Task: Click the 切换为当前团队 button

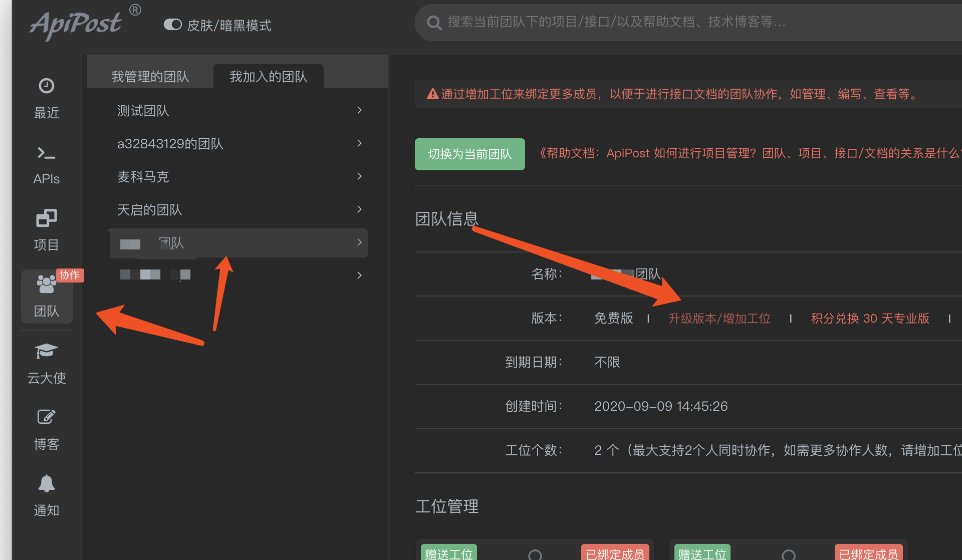Action: 470,154
